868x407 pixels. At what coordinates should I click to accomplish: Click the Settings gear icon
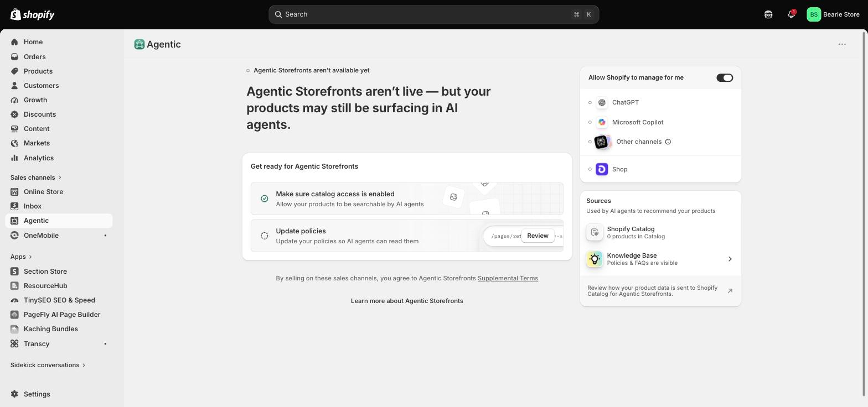[x=14, y=394]
